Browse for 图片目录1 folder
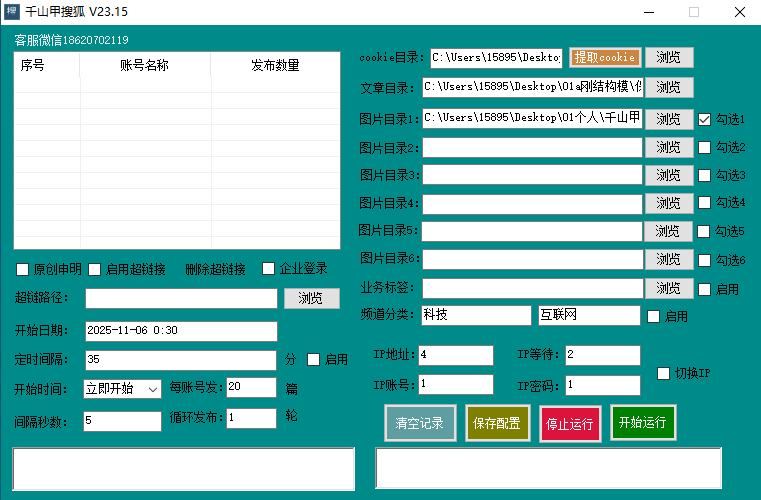 pyautogui.click(x=669, y=119)
